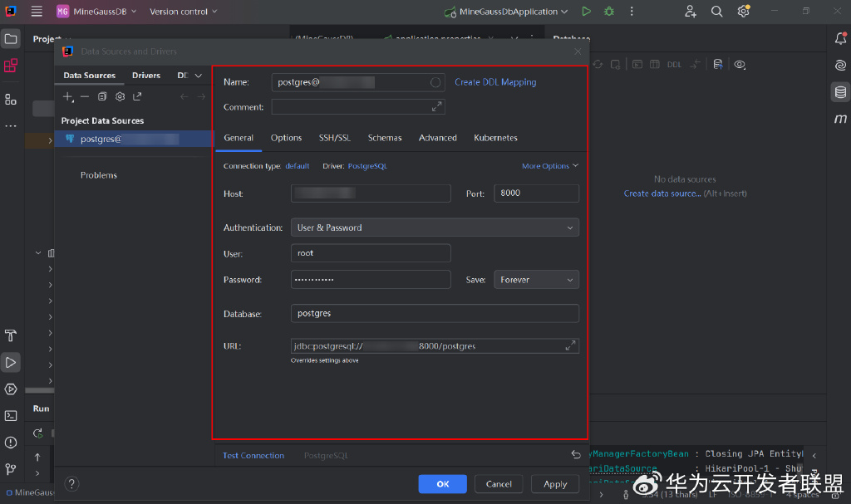The height and width of the screenshot is (504, 851).
Task: Open the Database tool window icon
Action: 840,92
